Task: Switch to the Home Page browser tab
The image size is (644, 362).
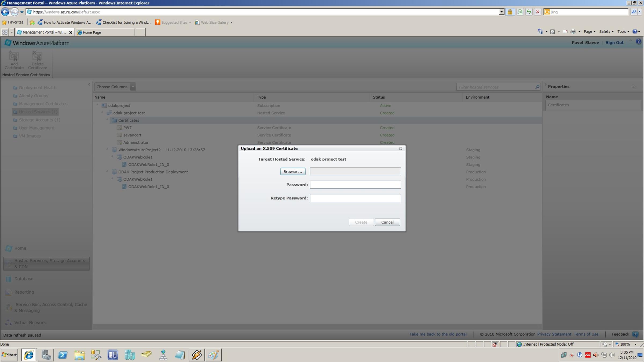Action: click(105, 32)
